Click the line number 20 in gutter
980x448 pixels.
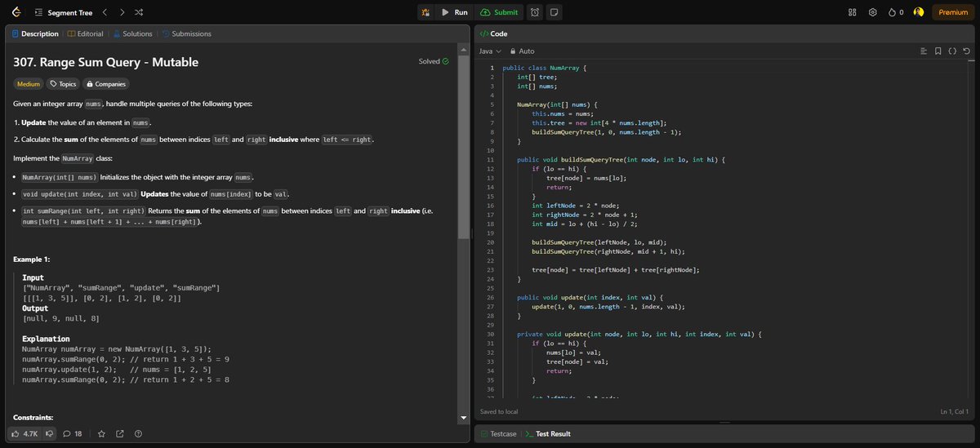point(492,242)
